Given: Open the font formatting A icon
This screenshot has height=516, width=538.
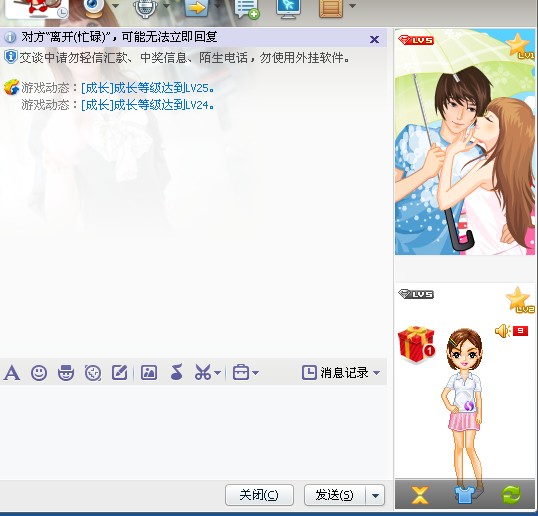Looking at the screenshot, I should coord(12,373).
